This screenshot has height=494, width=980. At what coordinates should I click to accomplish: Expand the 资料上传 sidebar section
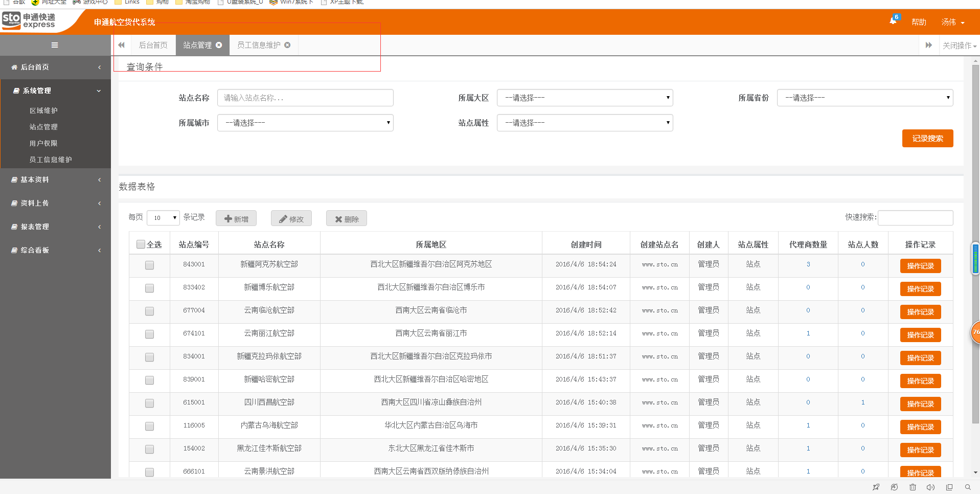(55, 203)
